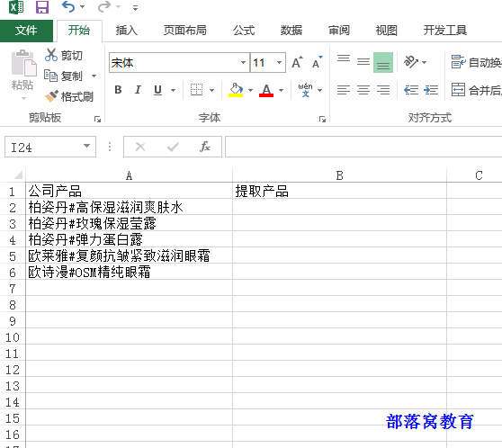502x448 pixels.
Task: Click the Orientation text angle icon
Action: [x=412, y=62]
